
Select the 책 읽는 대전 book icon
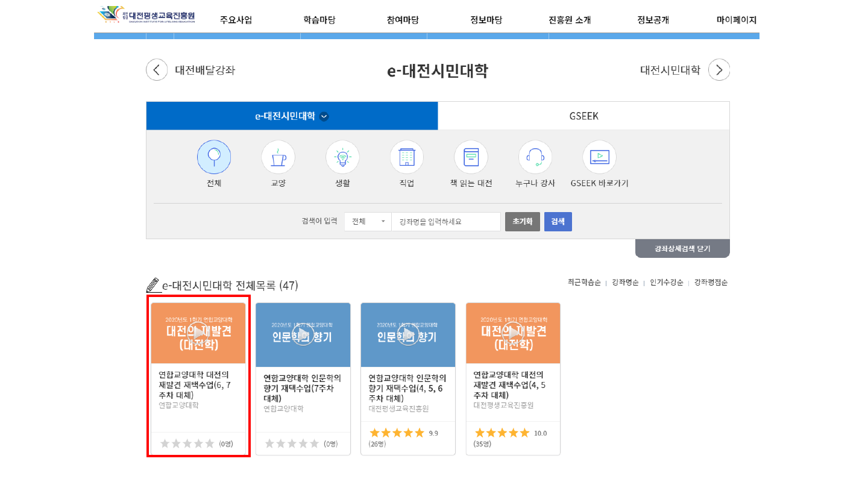tap(471, 157)
